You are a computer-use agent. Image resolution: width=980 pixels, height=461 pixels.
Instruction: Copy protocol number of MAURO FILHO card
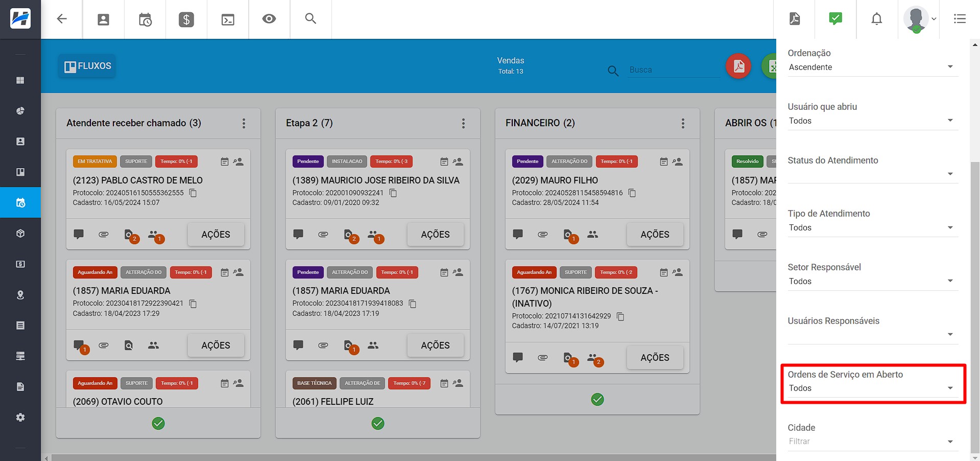pyautogui.click(x=632, y=193)
